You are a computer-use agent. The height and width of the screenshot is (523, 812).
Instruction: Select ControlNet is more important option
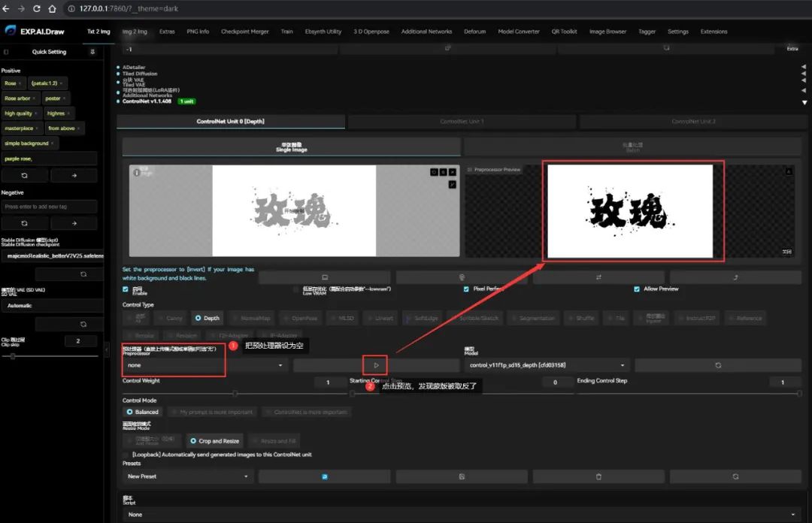pos(306,413)
